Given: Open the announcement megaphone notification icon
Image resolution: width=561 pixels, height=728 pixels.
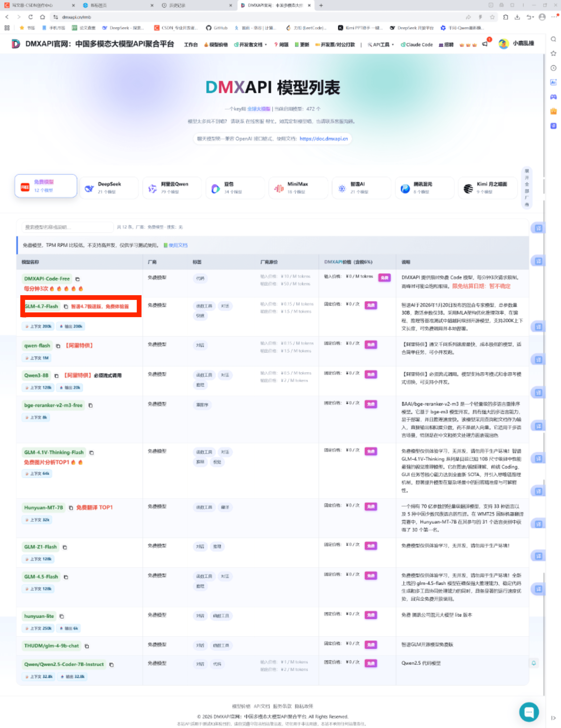Looking at the screenshot, I should pos(485,44).
